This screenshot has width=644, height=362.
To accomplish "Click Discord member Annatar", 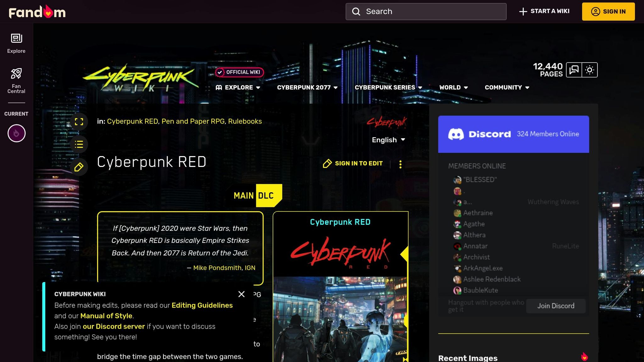I will (x=475, y=246).
